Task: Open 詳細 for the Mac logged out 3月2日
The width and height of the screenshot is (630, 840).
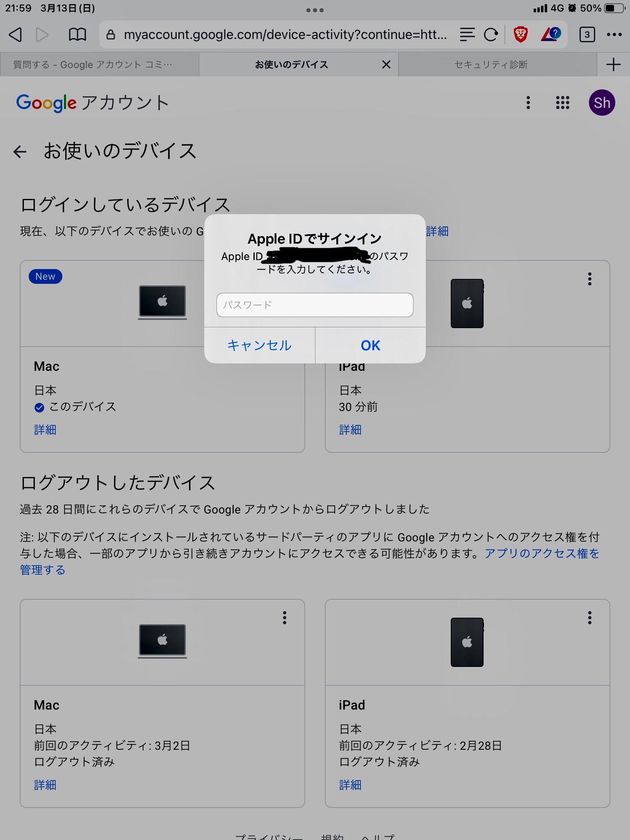Action: pyautogui.click(x=45, y=785)
